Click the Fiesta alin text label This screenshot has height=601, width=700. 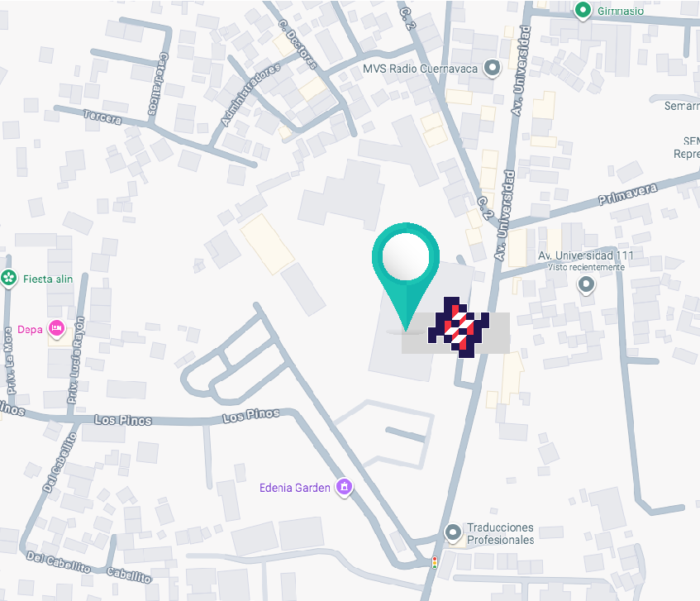click(48, 279)
